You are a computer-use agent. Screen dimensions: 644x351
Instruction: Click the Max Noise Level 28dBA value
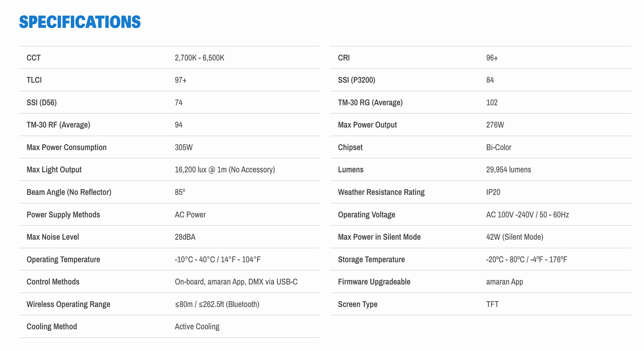pyautogui.click(x=185, y=237)
